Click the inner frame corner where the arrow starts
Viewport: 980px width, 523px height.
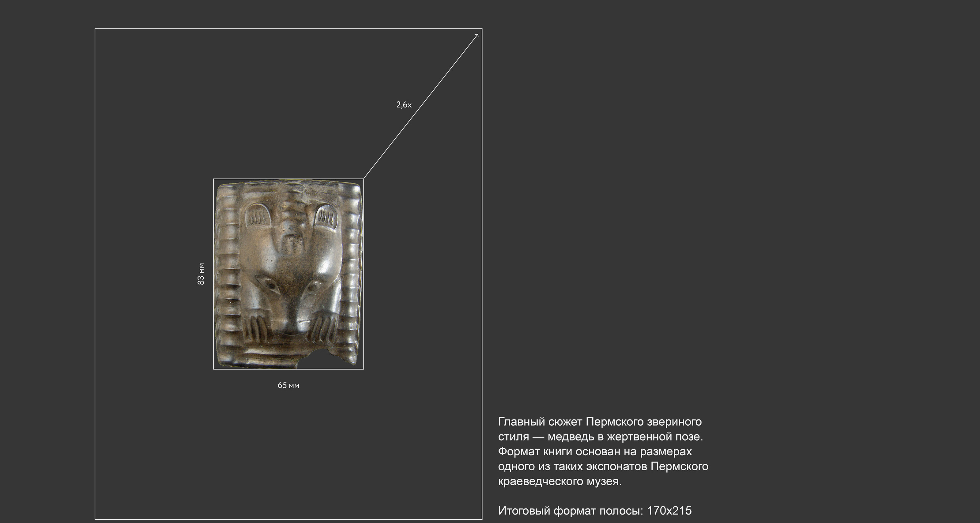coord(364,179)
